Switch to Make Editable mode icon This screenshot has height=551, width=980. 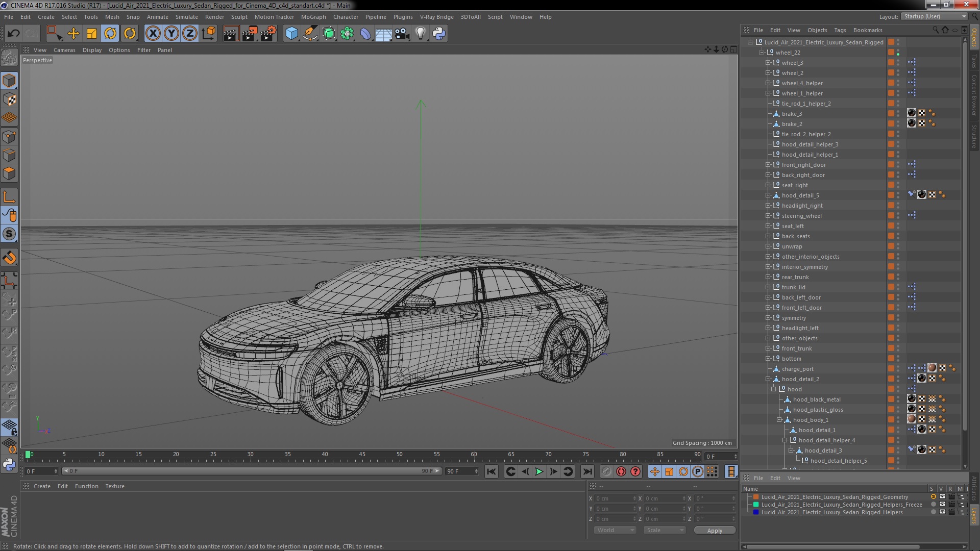(x=9, y=57)
